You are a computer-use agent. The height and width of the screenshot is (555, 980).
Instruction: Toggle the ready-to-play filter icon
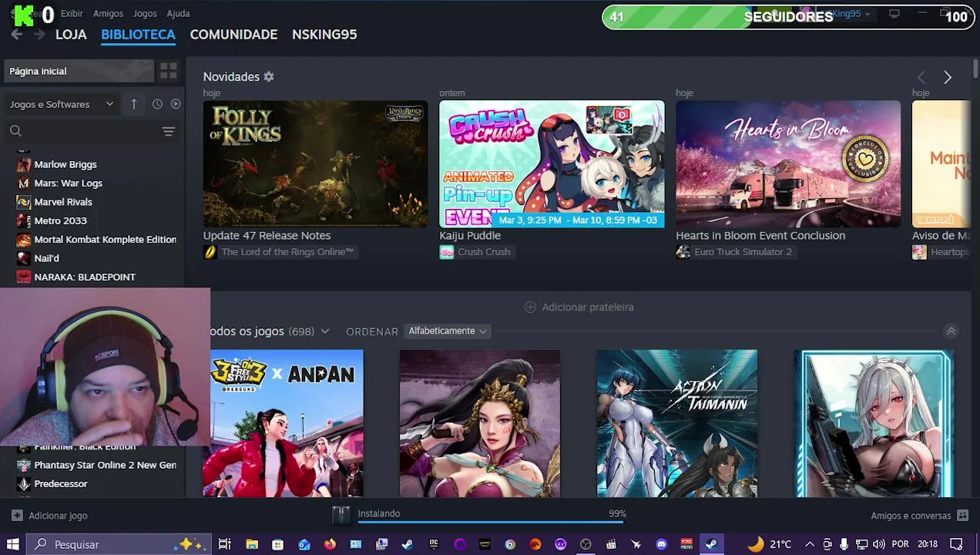(x=176, y=104)
